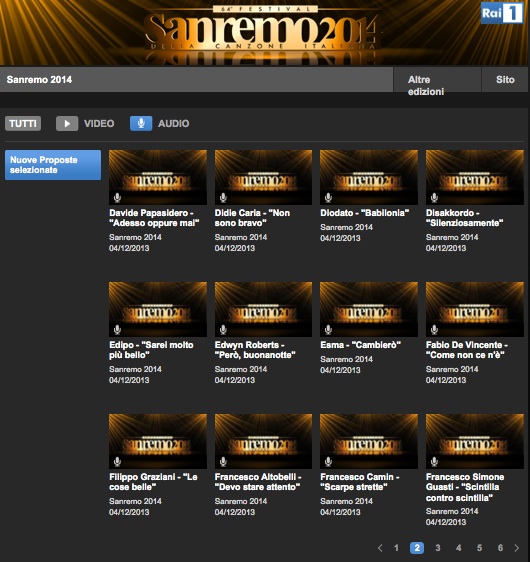530x562 pixels.
Task: Click Didie Caria thumbnail image
Action: [263, 177]
